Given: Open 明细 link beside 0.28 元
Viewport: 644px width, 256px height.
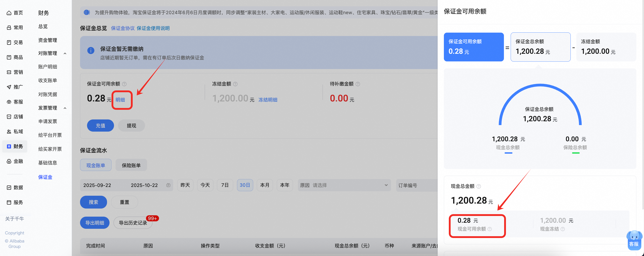Looking at the screenshot, I should [x=120, y=100].
